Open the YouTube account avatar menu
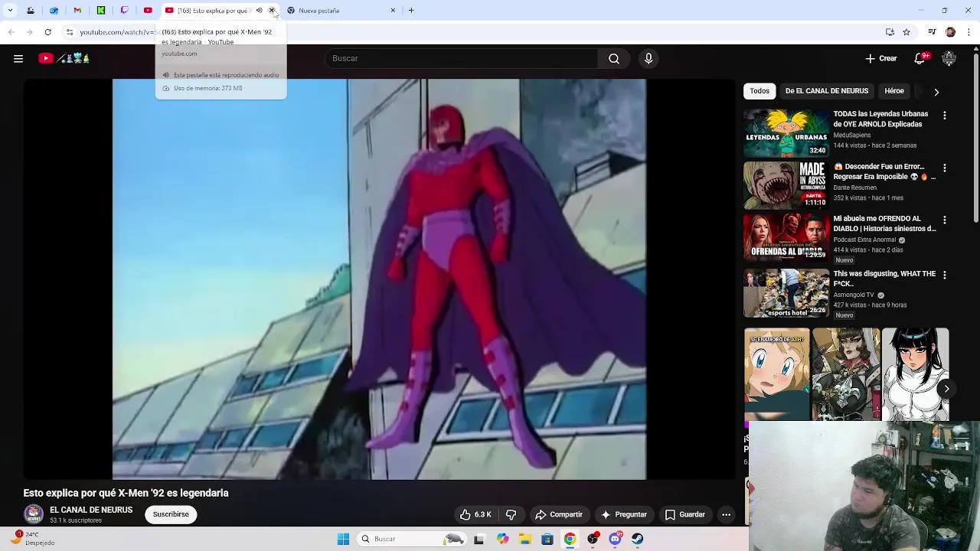 point(949,58)
